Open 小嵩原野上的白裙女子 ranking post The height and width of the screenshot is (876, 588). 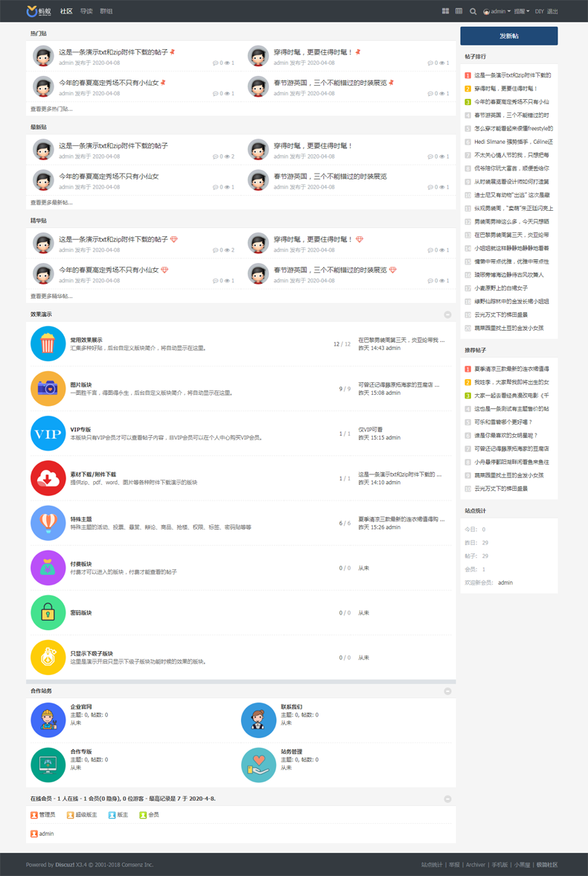pyautogui.click(x=501, y=288)
